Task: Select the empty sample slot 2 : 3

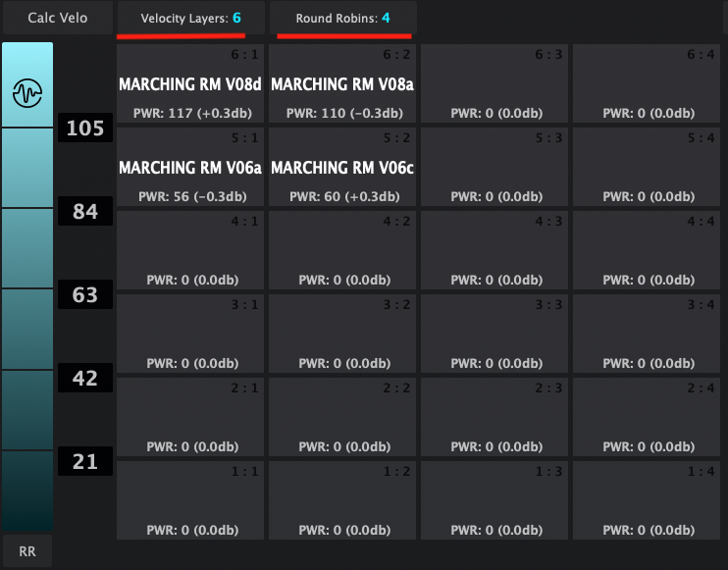Action: point(495,417)
